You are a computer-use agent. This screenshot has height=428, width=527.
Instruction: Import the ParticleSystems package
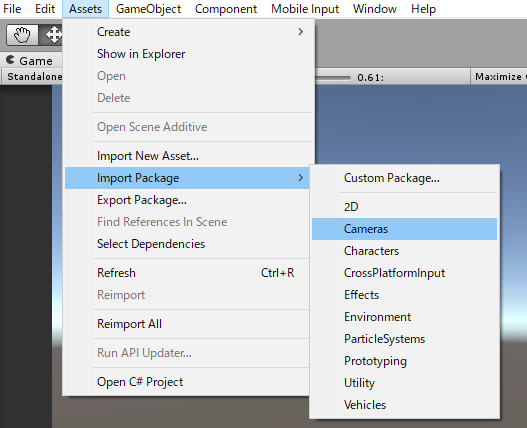tap(404, 339)
